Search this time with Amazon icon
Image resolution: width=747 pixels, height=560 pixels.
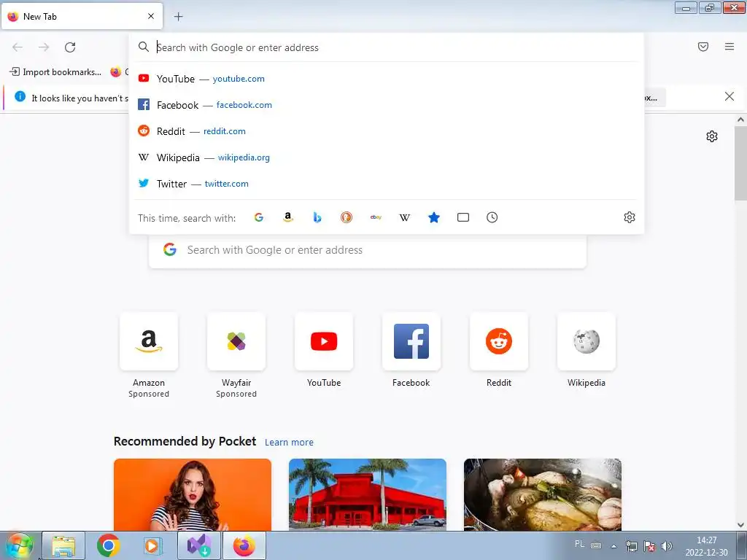click(287, 217)
